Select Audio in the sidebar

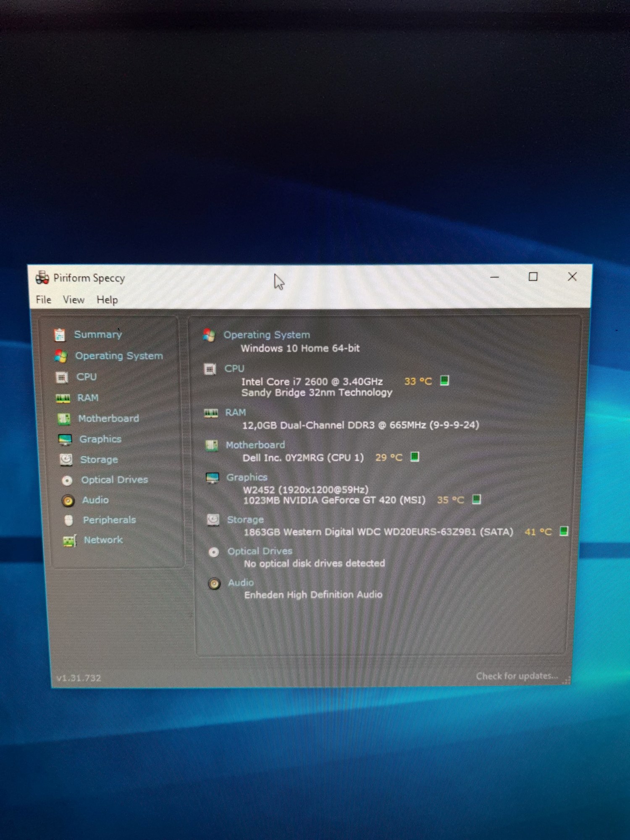click(x=95, y=500)
